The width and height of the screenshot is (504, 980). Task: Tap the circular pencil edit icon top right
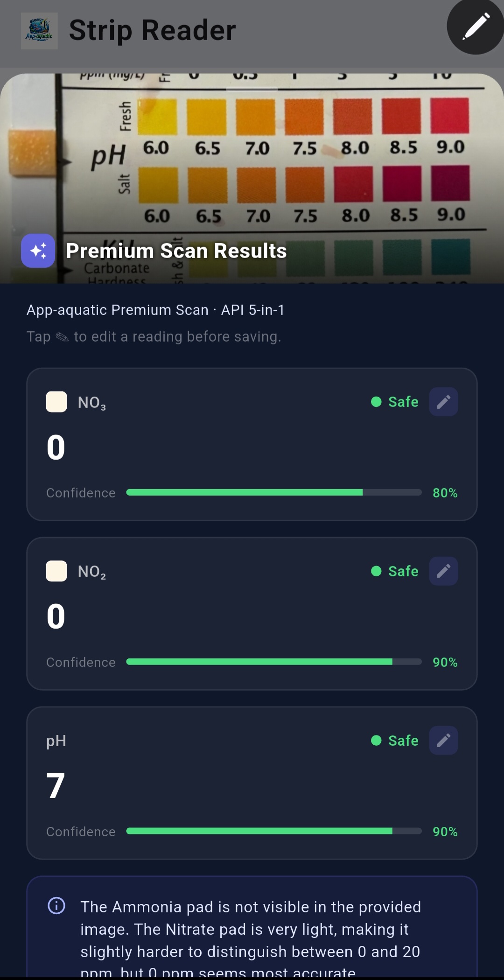tap(475, 27)
